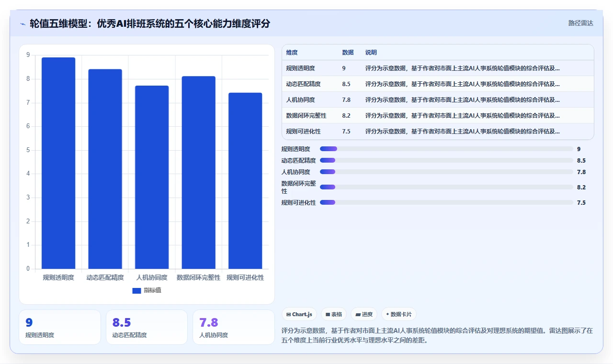Select the 进度 tag
The image size is (613, 364).
[x=364, y=314]
